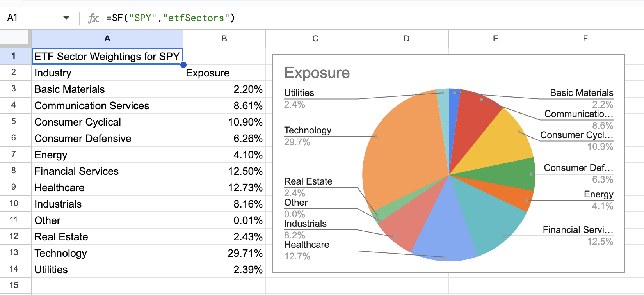Click the 0.01% exposure value
Viewport: 644px width, 295px height.
[224, 220]
